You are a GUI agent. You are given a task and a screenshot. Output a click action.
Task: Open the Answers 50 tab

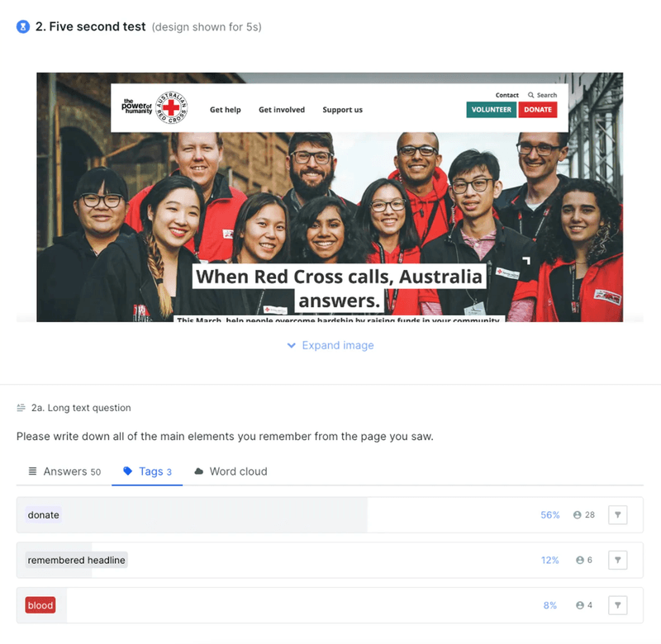pos(64,471)
